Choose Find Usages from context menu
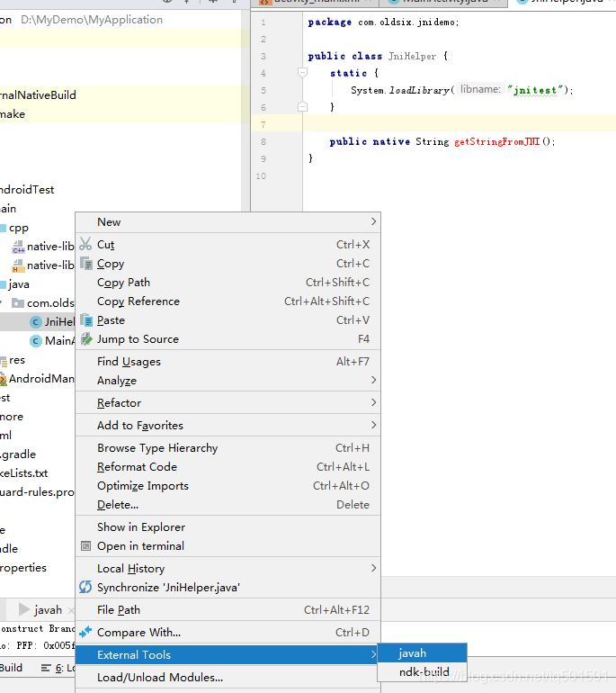This screenshot has width=616, height=693. 228,362
